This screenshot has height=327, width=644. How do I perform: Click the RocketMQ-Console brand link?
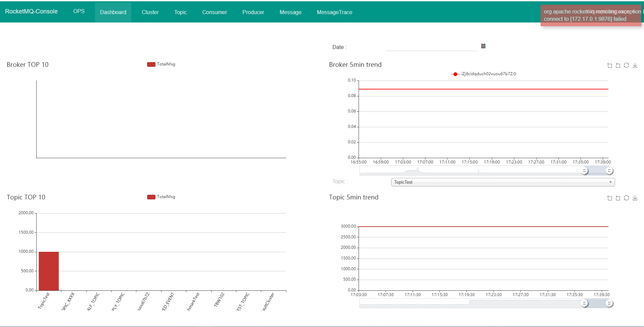click(31, 11)
